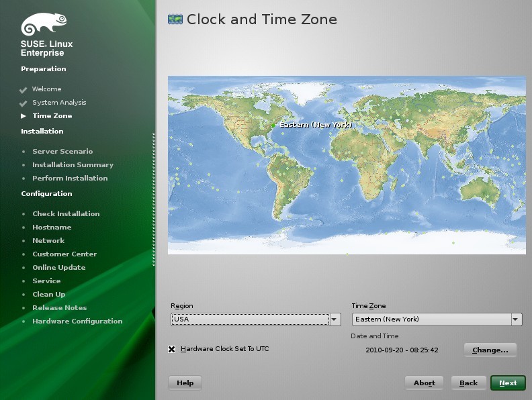
Task: Click the System Analysis checkmark icon
Action: click(23, 103)
